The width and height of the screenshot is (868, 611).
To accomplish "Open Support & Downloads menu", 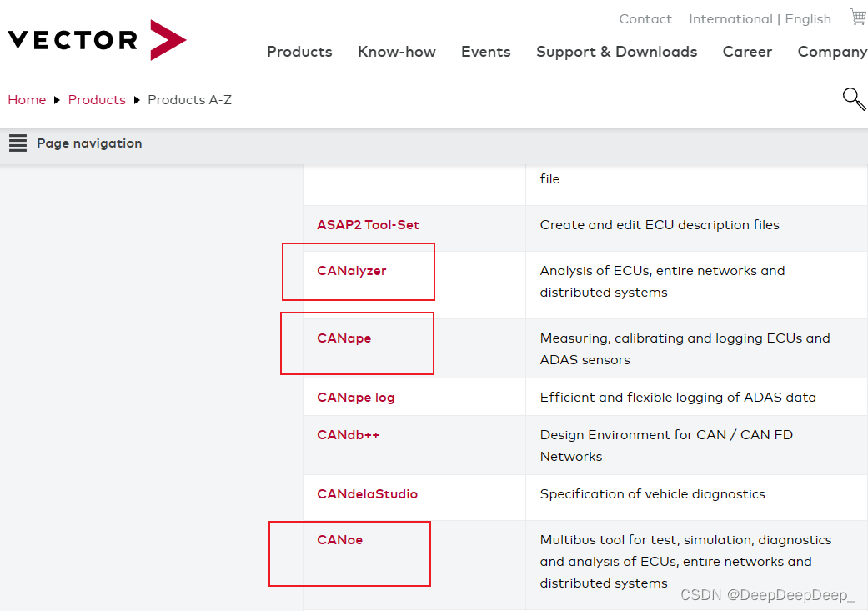I will (617, 52).
